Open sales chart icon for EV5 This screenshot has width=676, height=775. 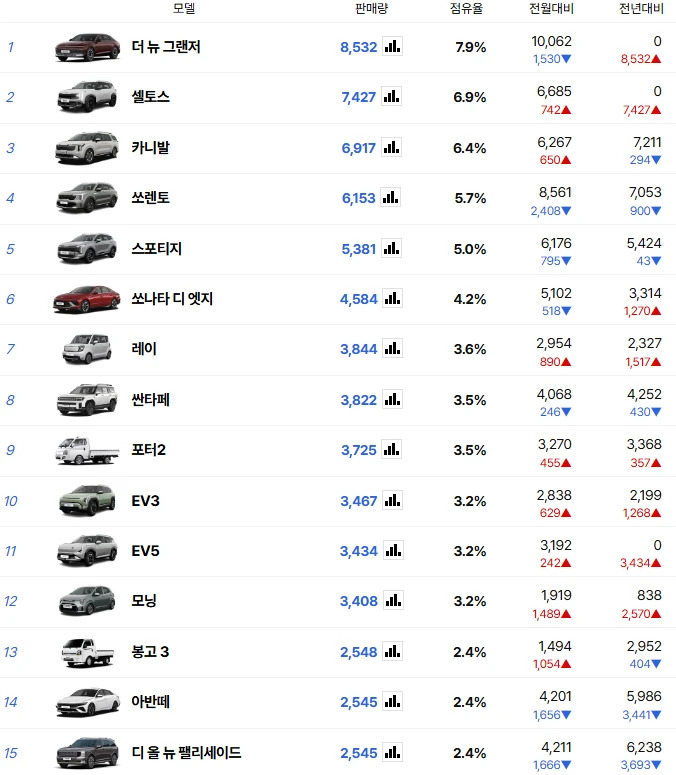[x=393, y=550]
